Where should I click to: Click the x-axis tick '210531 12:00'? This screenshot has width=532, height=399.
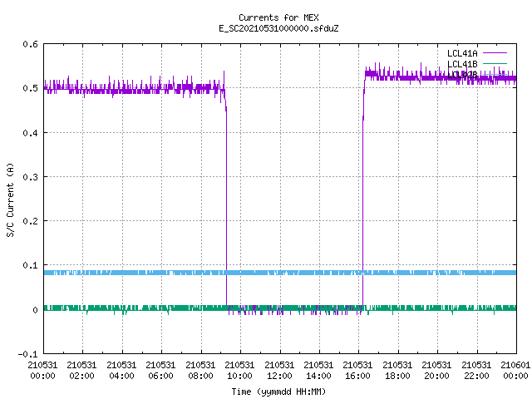pos(279,371)
